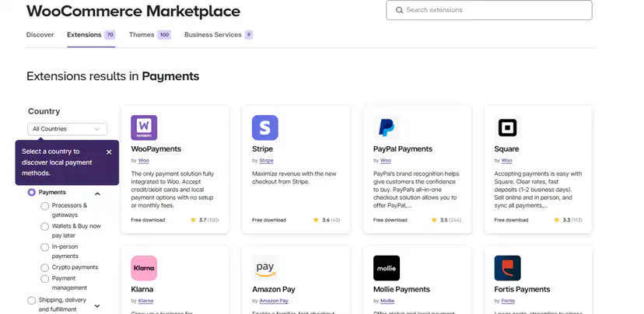Click the search magnifier icon
Viewport: 644px width, 314px height.
point(399,10)
